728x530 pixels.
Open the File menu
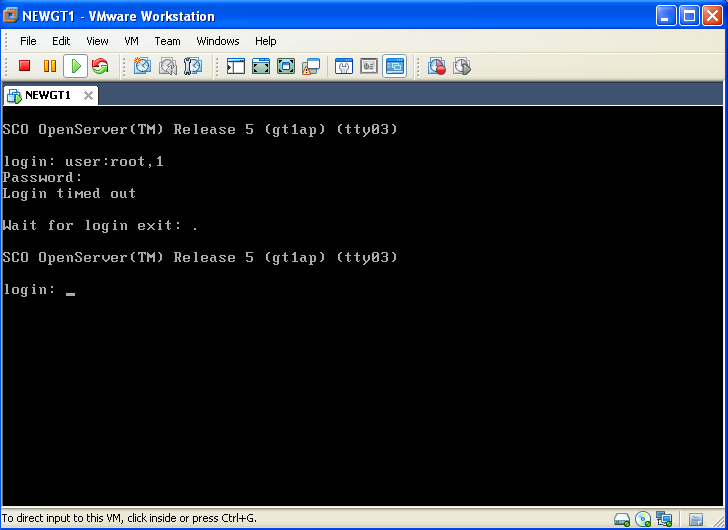click(x=28, y=41)
